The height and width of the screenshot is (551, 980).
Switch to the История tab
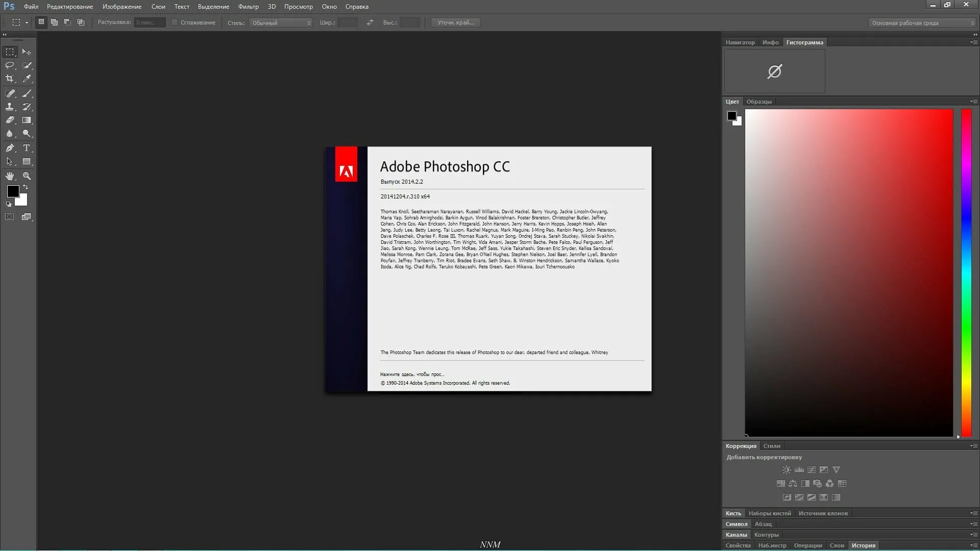pyautogui.click(x=864, y=545)
